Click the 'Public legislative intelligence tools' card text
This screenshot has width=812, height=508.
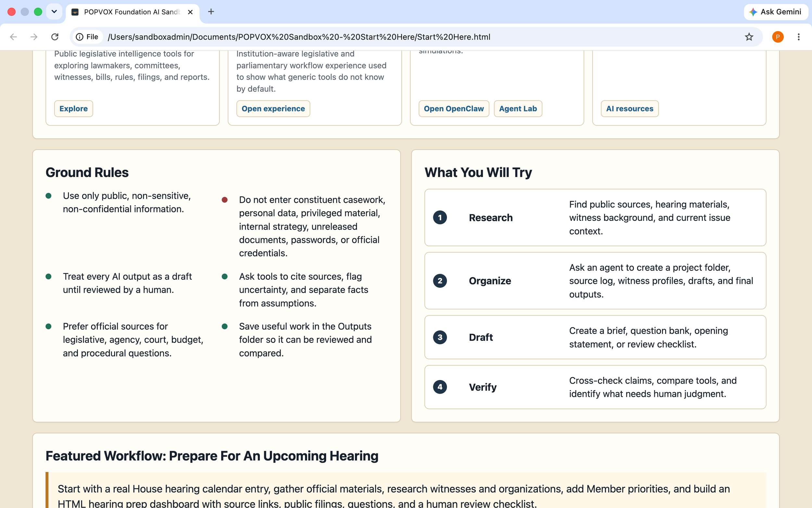pos(132,66)
